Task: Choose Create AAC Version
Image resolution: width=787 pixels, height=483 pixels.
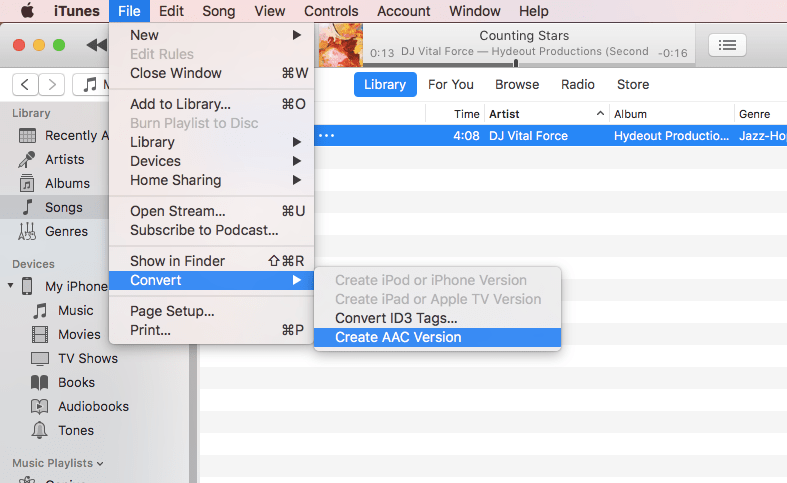Action: (x=437, y=337)
